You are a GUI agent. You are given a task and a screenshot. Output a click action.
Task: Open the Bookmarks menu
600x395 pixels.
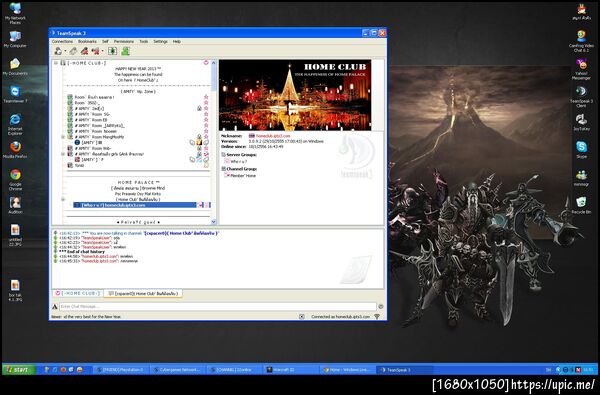(87, 41)
